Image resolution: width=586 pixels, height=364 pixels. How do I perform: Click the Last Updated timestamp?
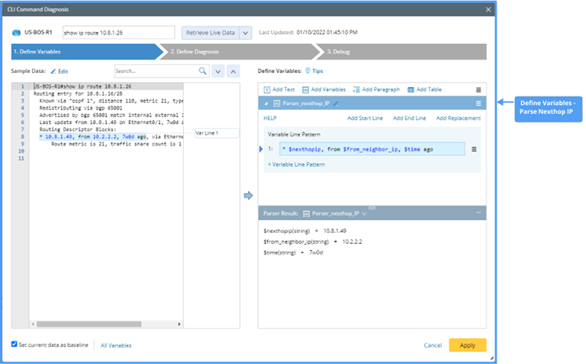point(327,33)
